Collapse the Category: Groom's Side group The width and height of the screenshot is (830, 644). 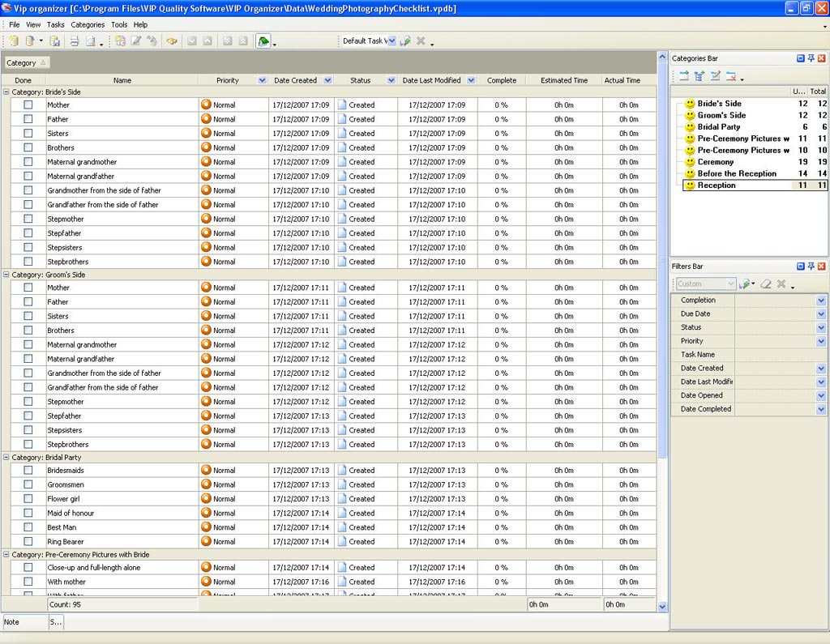[x=6, y=275]
